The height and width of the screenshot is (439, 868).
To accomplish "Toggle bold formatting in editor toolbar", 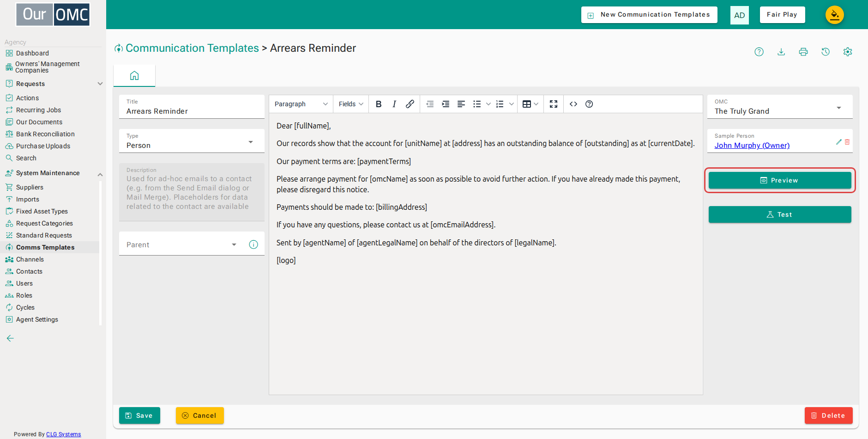I will [x=379, y=104].
